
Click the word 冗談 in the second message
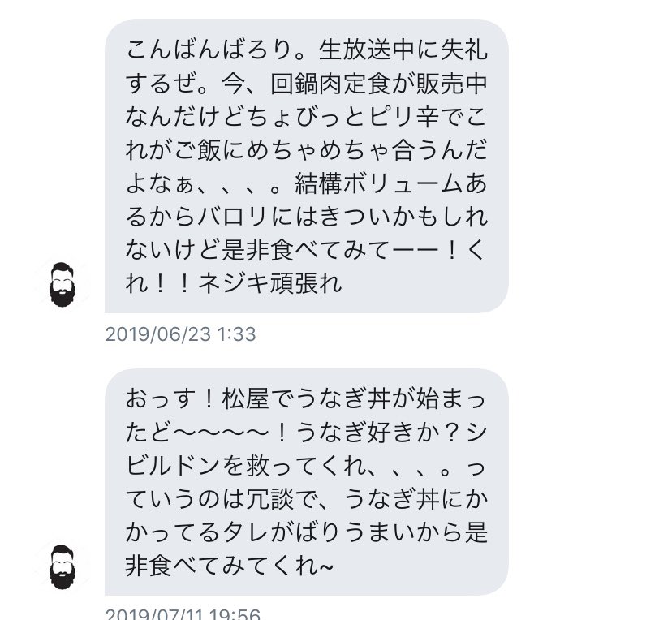[269, 499]
